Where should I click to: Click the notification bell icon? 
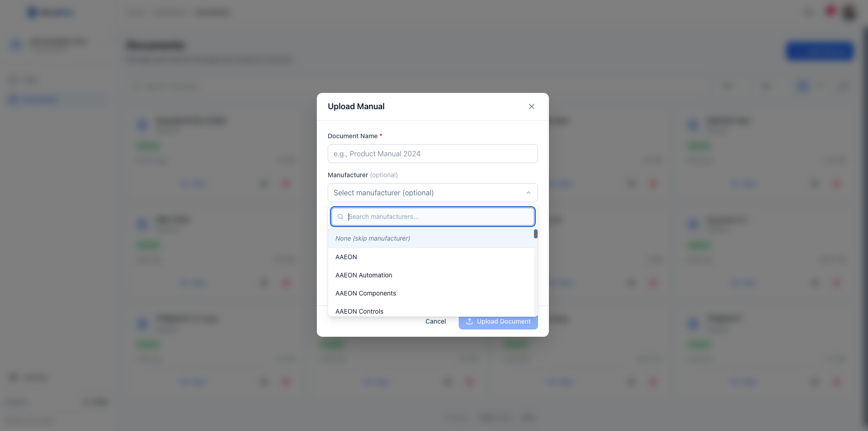point(830,12)
